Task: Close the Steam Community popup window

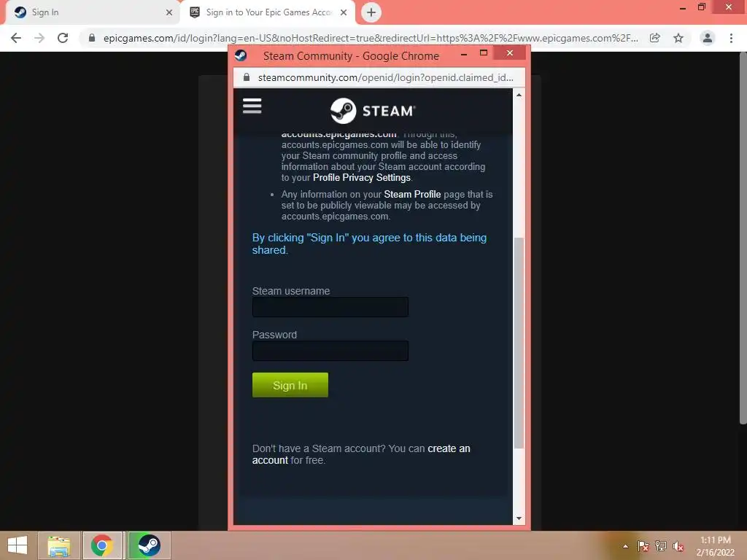Action: pyautogui.click(x=510, y=52)
